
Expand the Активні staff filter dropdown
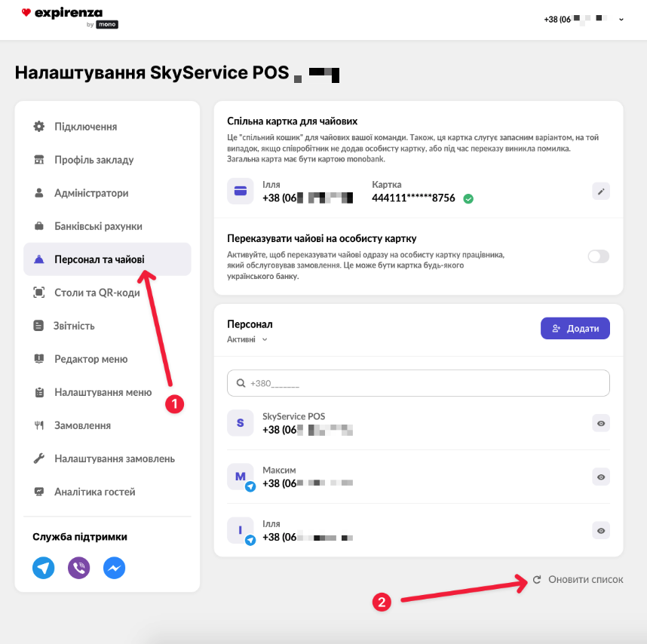(x=247, y=340)
